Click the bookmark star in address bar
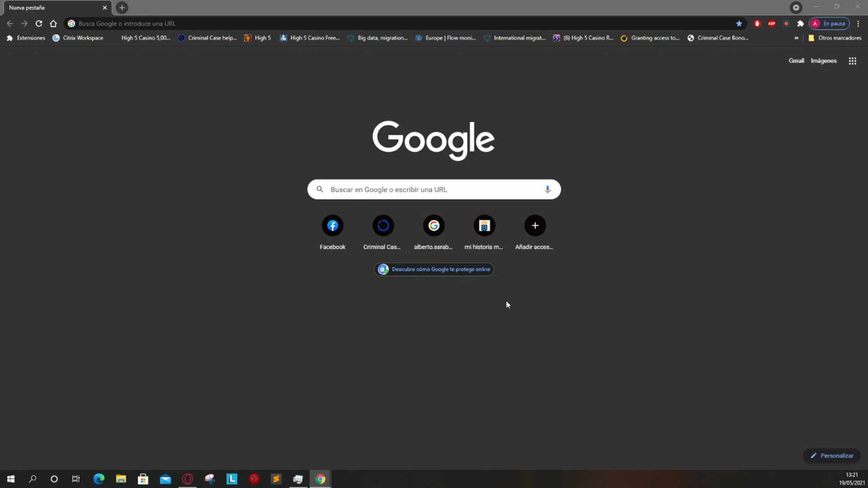Viewport: 868px width, 488px height. pos(739,23)
